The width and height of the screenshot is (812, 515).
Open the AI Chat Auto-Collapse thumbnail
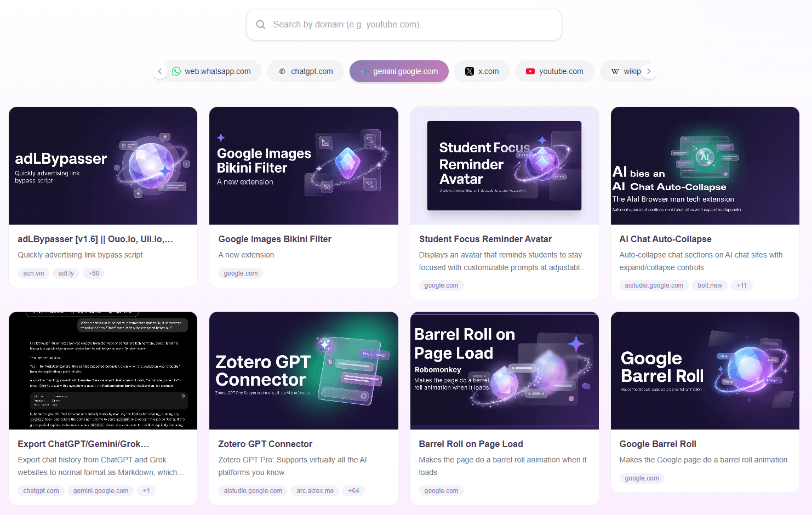coord(705,165)
